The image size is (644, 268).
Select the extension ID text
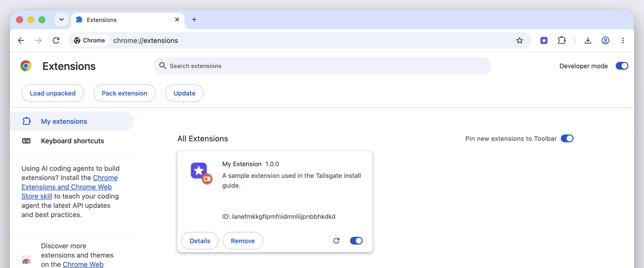point(279,217)
